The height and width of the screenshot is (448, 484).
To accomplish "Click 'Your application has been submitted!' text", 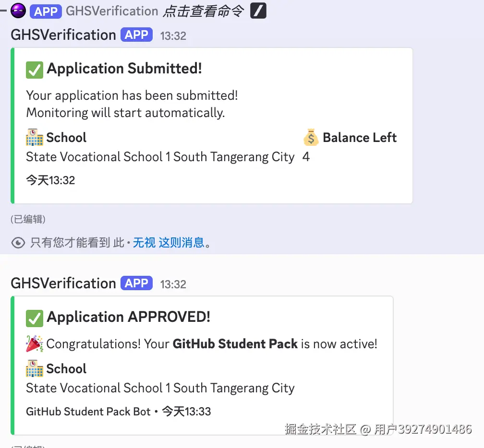I will point(132,95).
